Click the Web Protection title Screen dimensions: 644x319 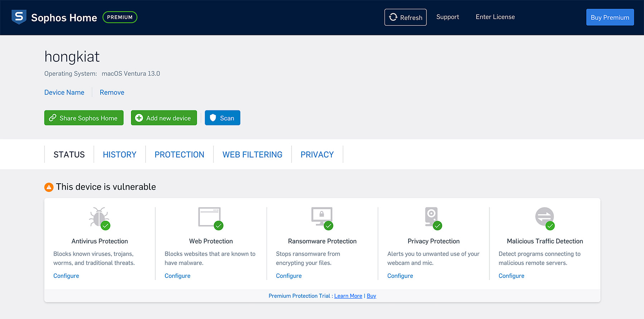click(x=211, y=241)
